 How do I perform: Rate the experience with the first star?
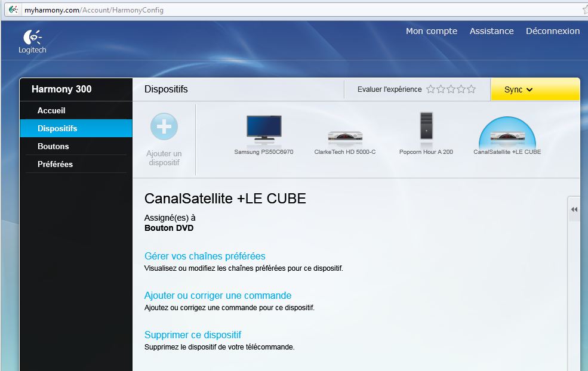[x=431, y=89]
